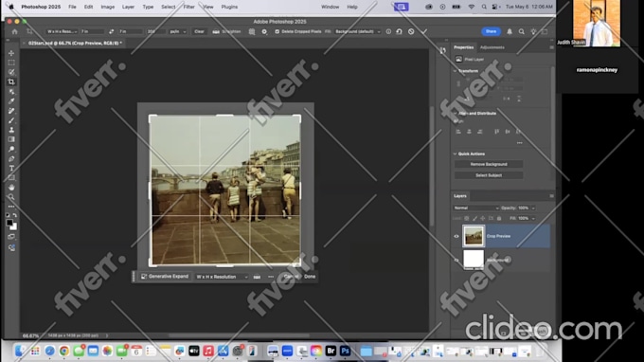Click the Remove Background button
The image size is (644, 362).
pos(489,164)
